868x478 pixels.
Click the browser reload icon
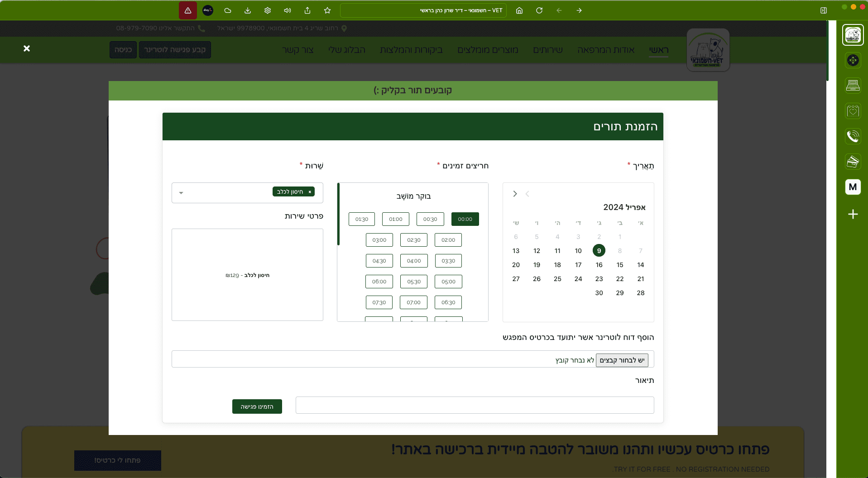click(x=539, y=10)
